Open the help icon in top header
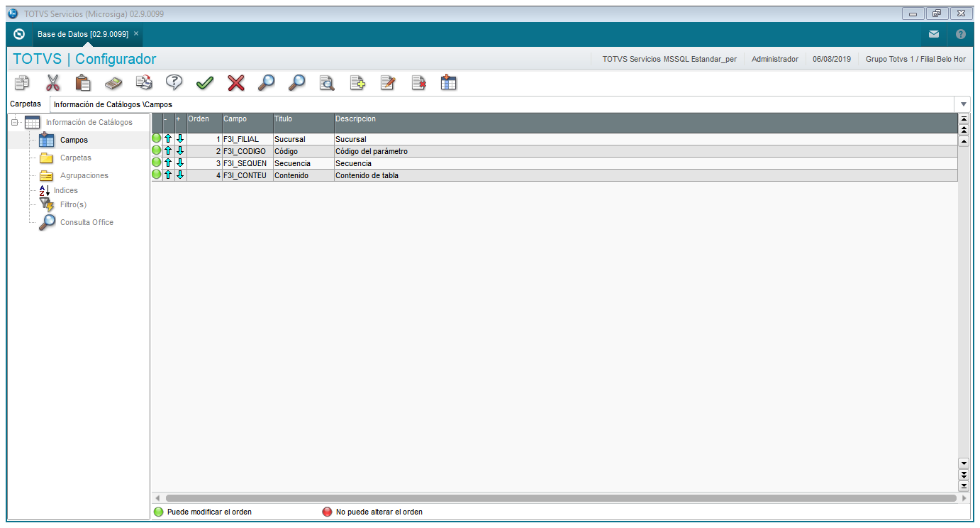 (x=961, y=34)
